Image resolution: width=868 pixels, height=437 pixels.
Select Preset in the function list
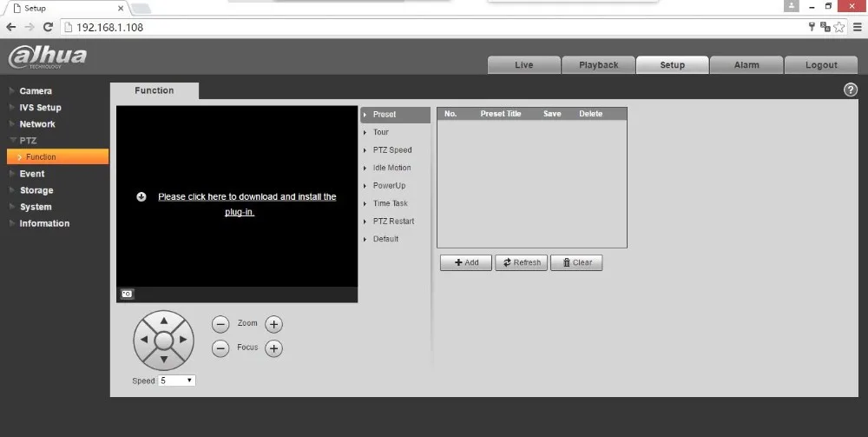395,115
